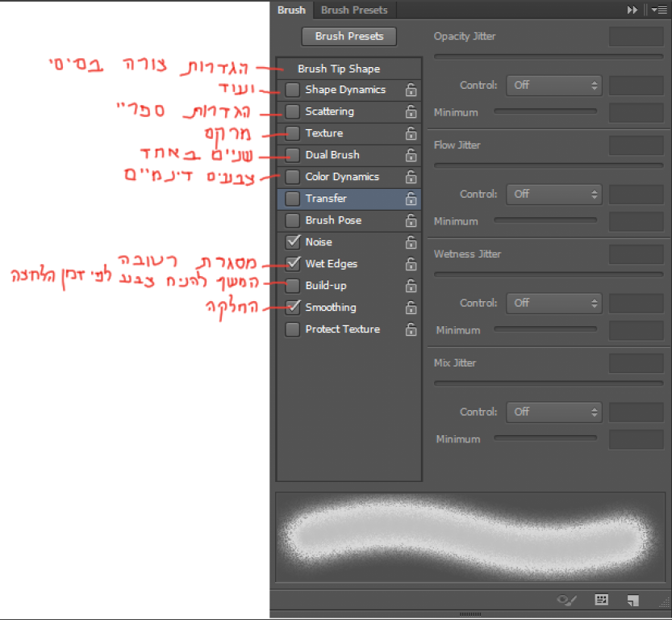Select the Transfer section label
This screenshot has width=672, height=620.
click(326, 199)
